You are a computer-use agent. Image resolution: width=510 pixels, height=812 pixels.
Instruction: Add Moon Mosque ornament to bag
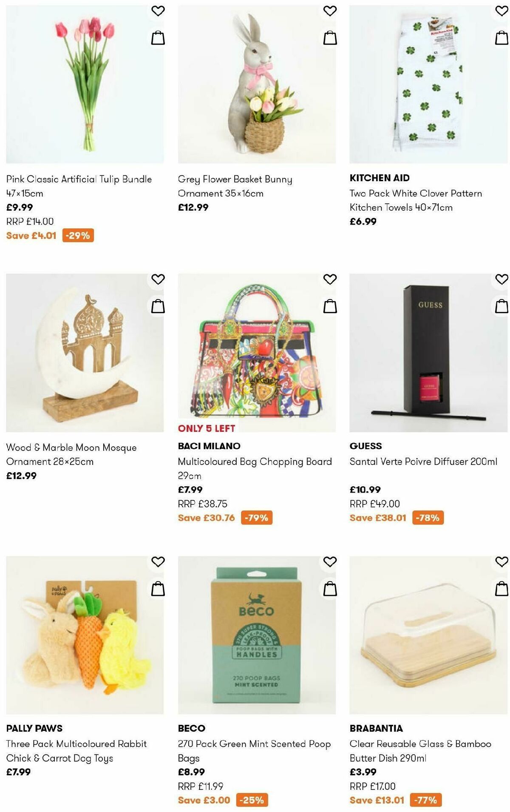(x=157, y=306)
